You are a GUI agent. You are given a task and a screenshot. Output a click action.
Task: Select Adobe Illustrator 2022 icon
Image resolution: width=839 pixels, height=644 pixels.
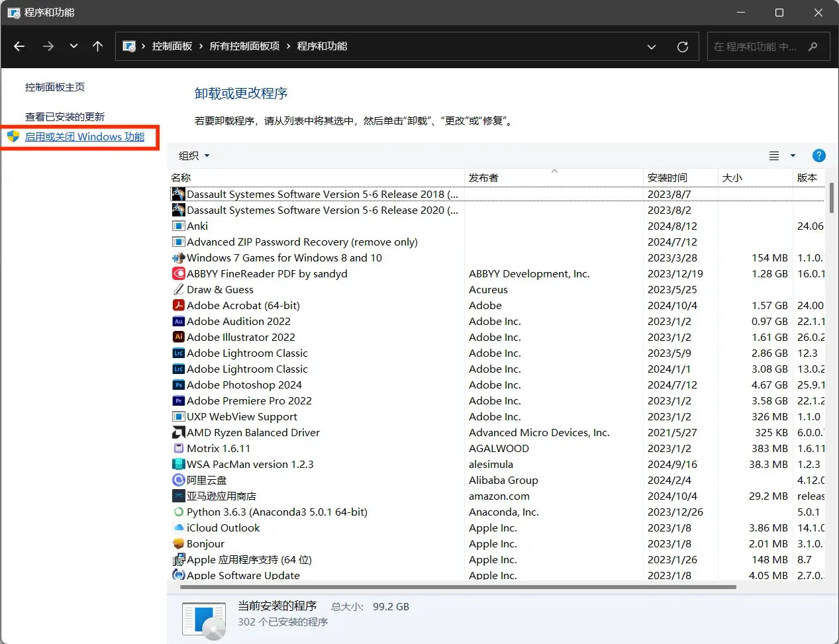click(178, 337)
